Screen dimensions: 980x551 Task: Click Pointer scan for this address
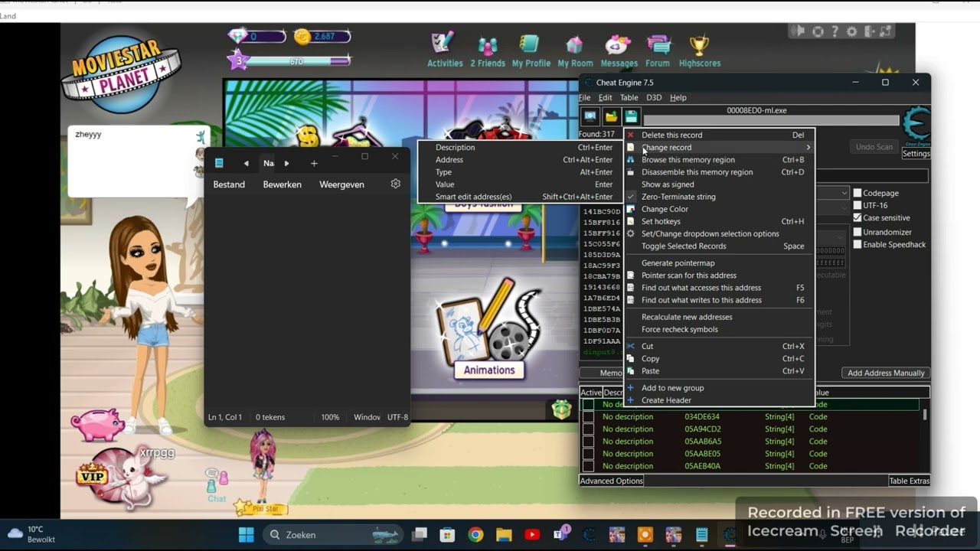click(x=719, y=275)
